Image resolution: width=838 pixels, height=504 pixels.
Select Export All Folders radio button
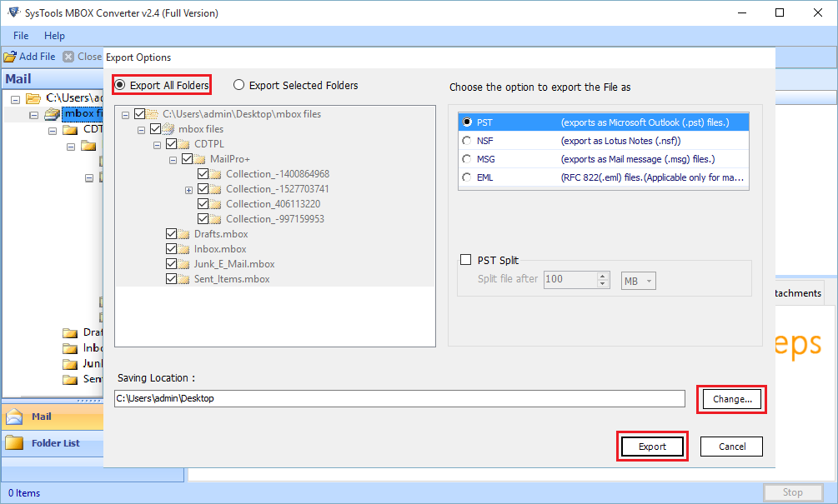120,85
